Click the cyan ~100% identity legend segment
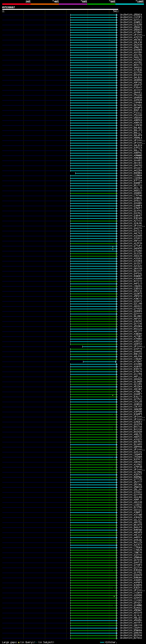146x644 pixels. click(x=130, y=4)
